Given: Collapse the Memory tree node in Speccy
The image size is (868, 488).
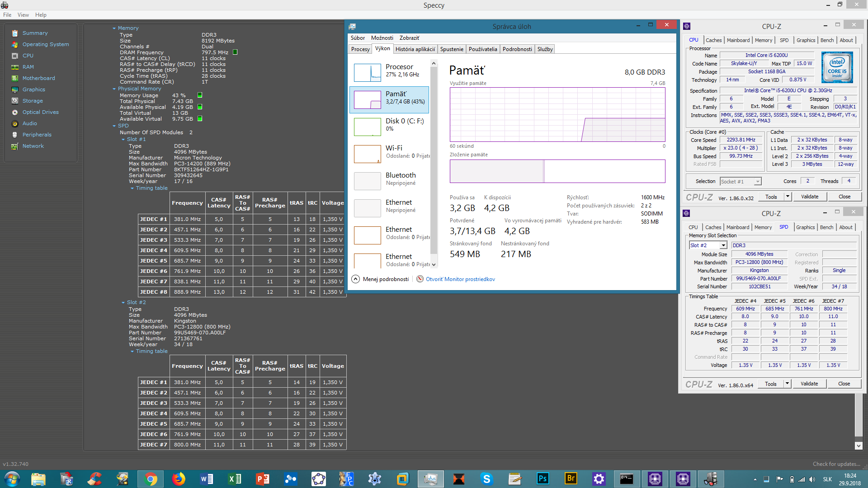Looking at the screenshot, I should pyautogui.click(x=114, y=28).
